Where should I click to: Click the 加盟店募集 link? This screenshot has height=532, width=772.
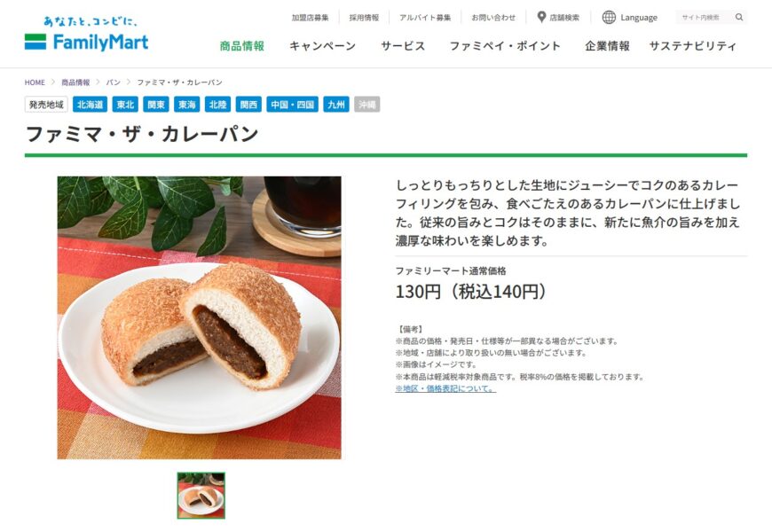click(310, 18)
